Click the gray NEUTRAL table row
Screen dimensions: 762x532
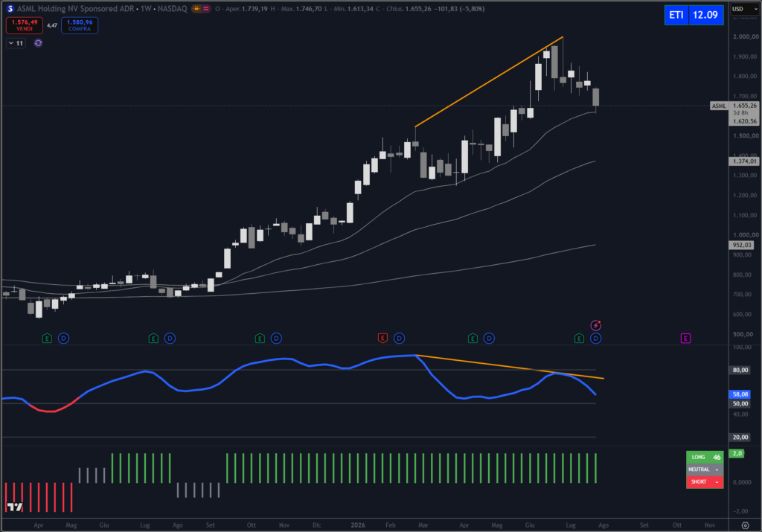705,469
